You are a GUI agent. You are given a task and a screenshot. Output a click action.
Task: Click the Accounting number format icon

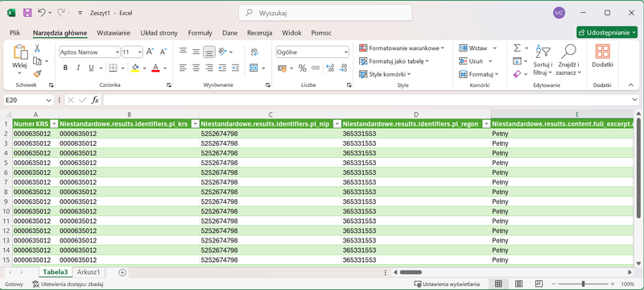tap(282, 68)
